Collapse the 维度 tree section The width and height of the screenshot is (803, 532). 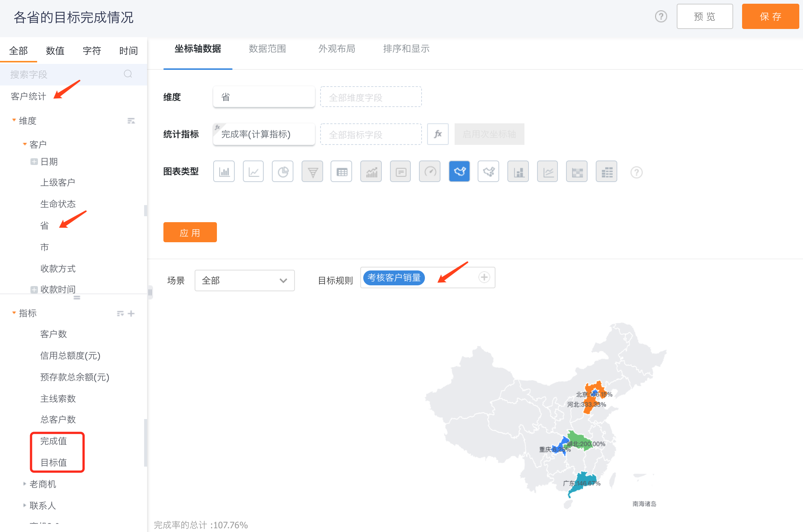point(14,120)
